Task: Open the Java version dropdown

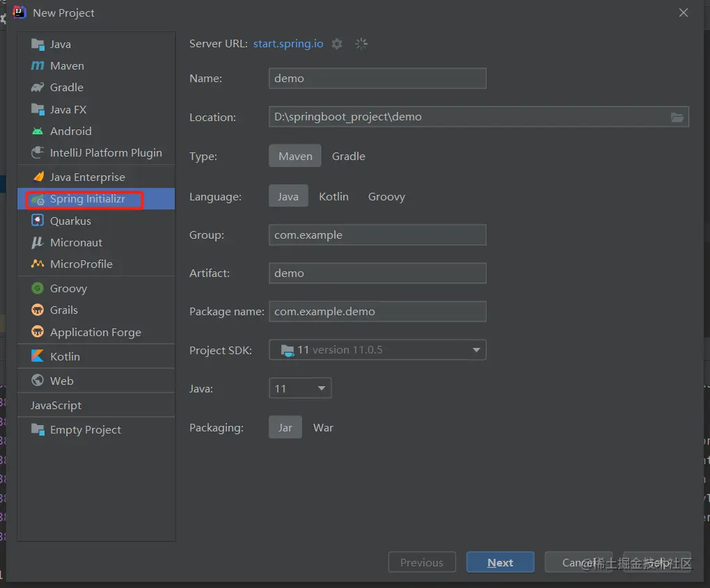Action: tap(300, 388)
